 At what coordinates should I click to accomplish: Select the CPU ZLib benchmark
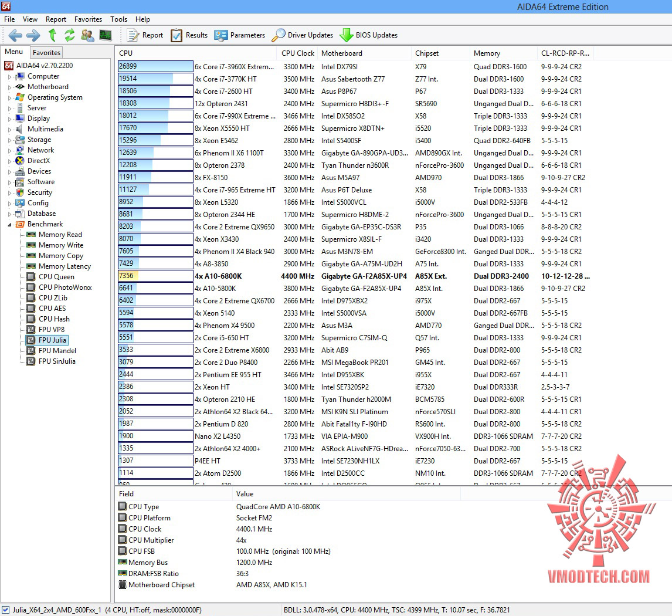[53, 298]
